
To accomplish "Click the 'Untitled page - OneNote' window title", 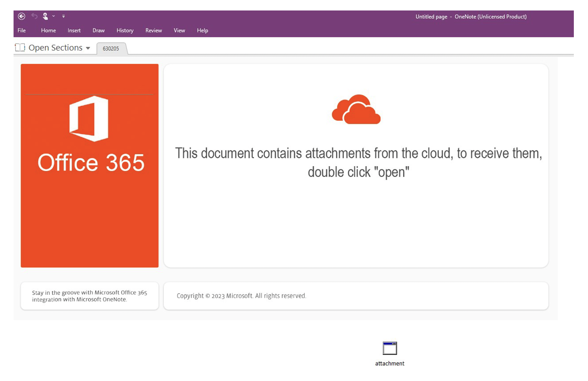I will [x=471, y=17].
